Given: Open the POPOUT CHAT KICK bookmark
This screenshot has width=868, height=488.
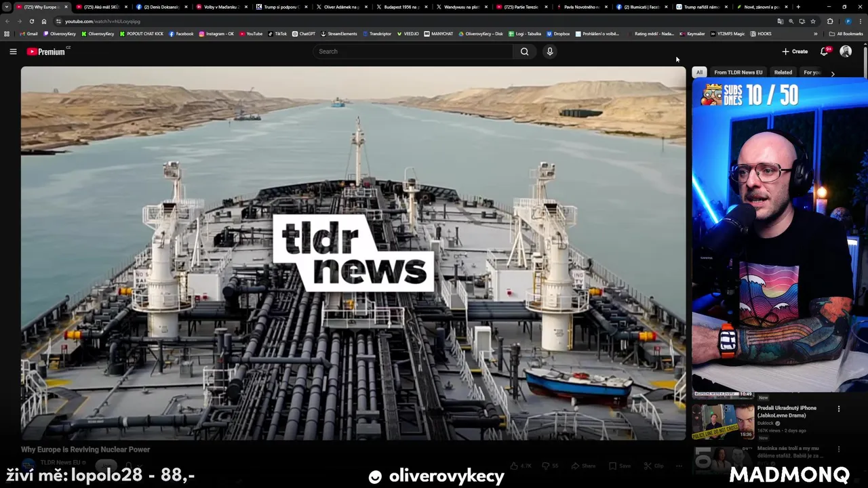Looking at the screenshot, I should [x=141, y=34].
